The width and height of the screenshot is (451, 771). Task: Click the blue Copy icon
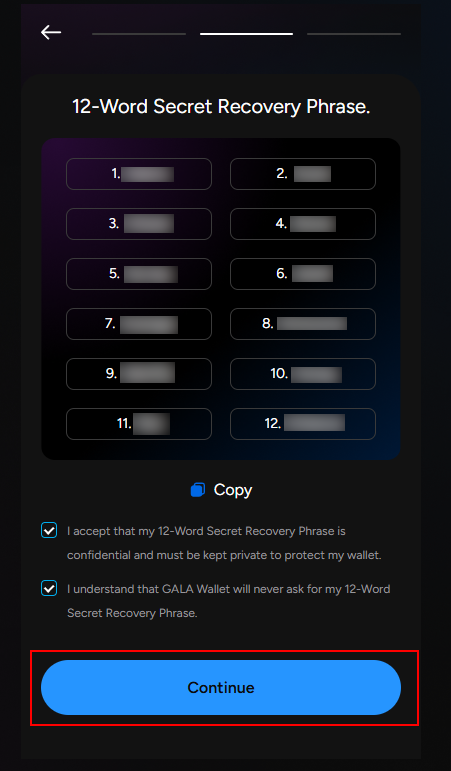(198, 490)
